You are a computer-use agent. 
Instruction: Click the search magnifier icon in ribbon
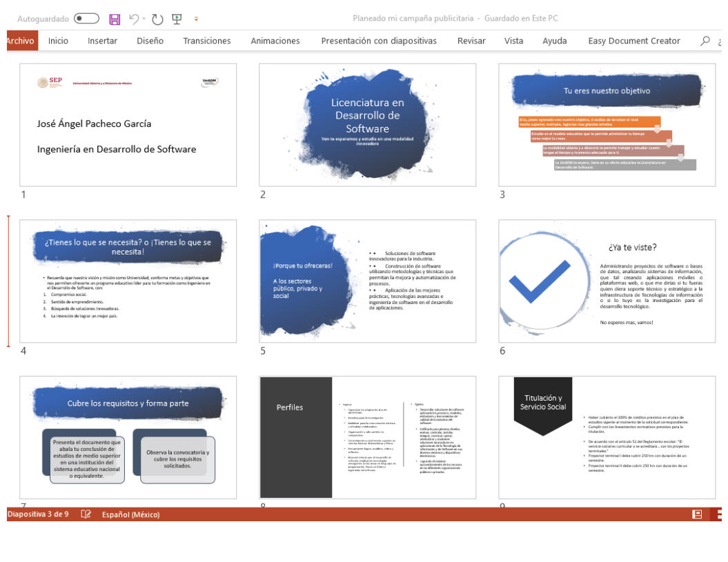pos(705,41)
